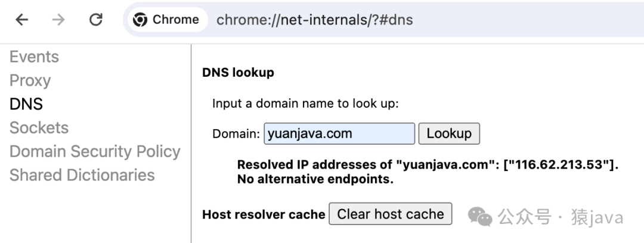Image resolution: width=644 pixels, height=243 pixels.
Task: Click the Clear host cache button
Action: click(x=391, y=214)
